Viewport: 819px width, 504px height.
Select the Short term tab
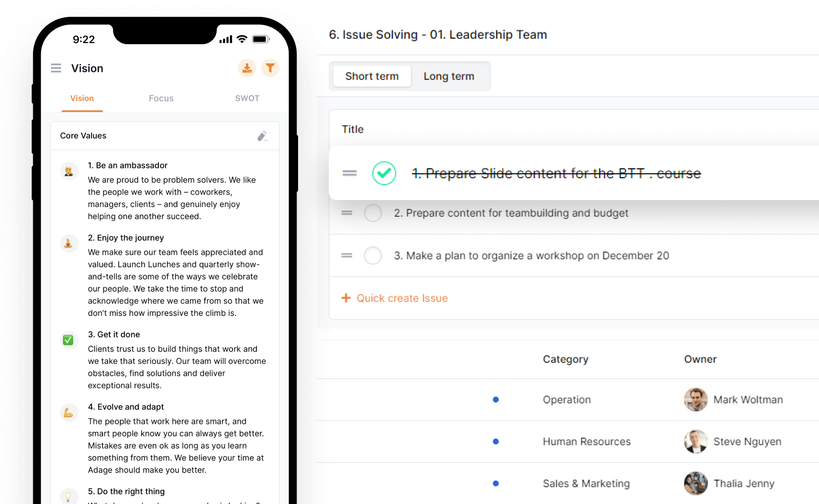click(x=372, y=76)
